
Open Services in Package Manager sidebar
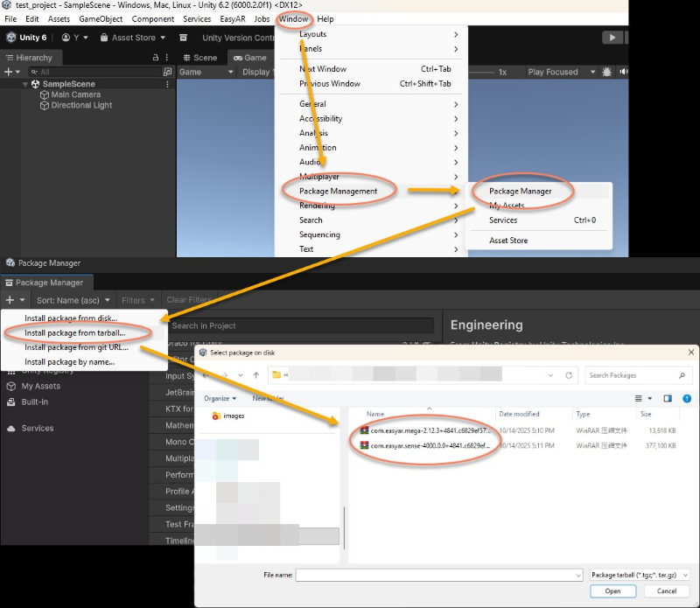37,428
